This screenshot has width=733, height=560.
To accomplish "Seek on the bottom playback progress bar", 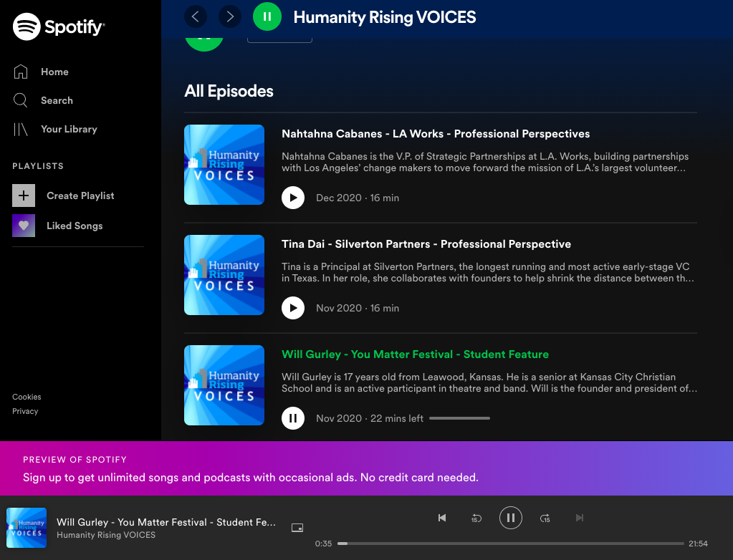I will pyautogui.click(x=511, y=544).
